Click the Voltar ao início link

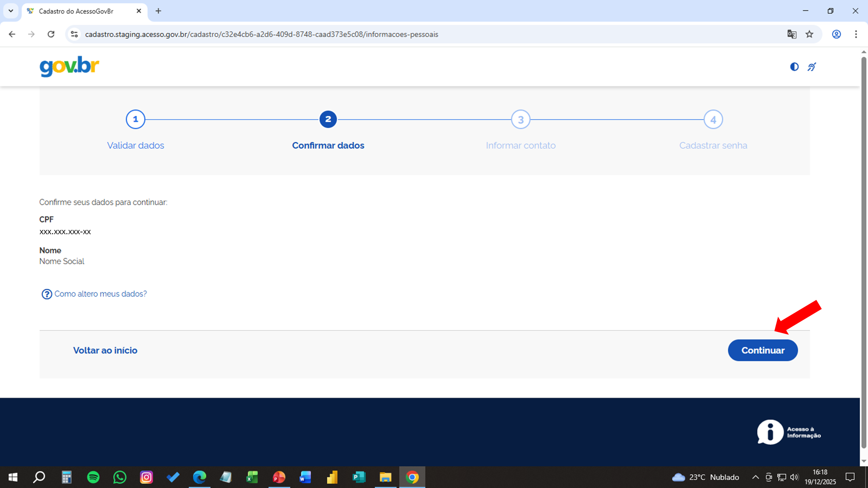(105, 350)
